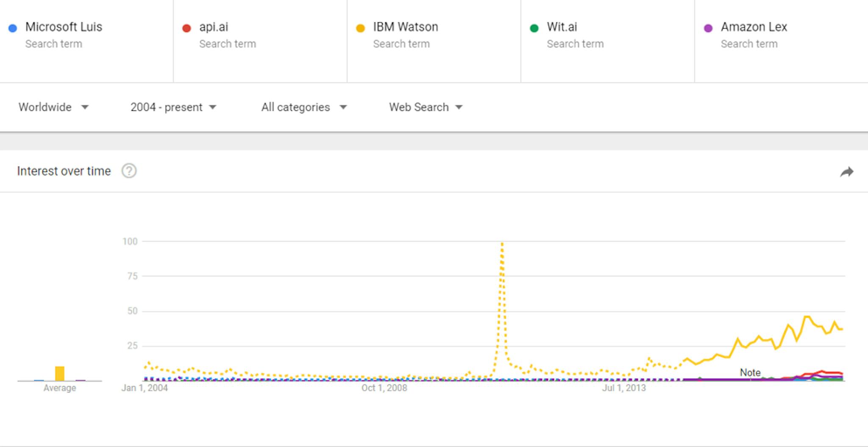The image size is (868, 447).
Task: Click the yellow IBM Watson color dot
Action: coord(360,28)
